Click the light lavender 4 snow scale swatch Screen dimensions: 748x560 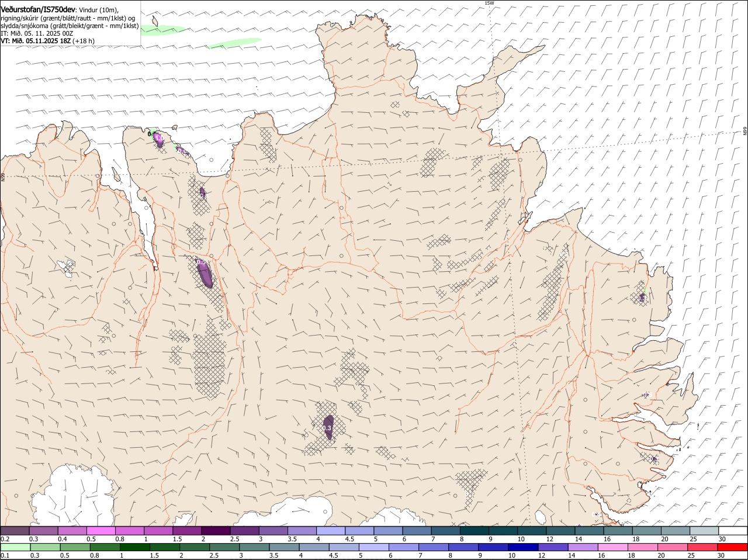click(331, 530)
